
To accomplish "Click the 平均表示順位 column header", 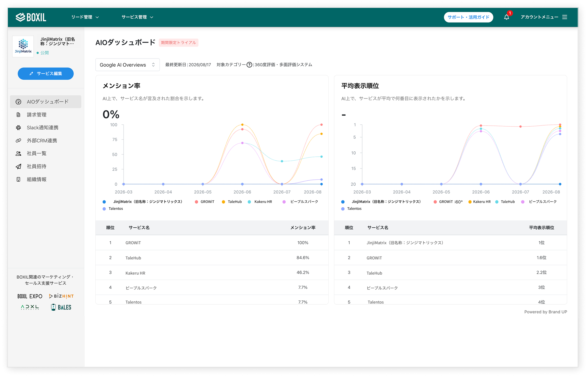I will 542,228.
